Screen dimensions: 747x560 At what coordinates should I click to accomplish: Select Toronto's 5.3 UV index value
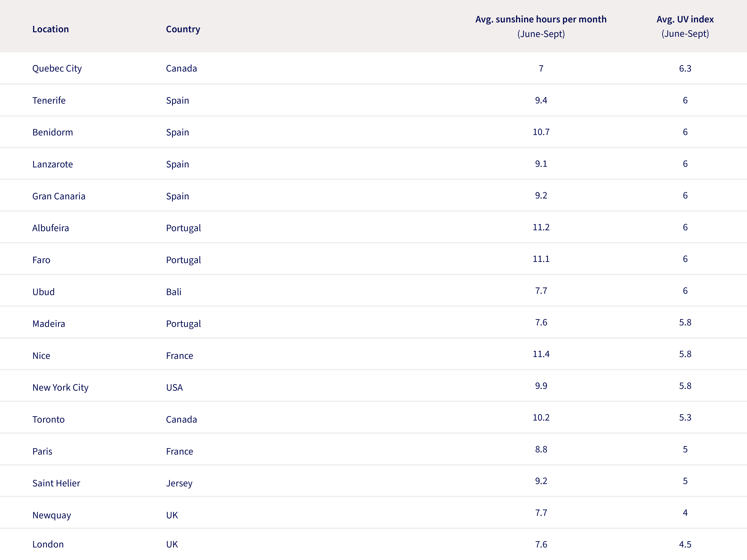[685, 418]
